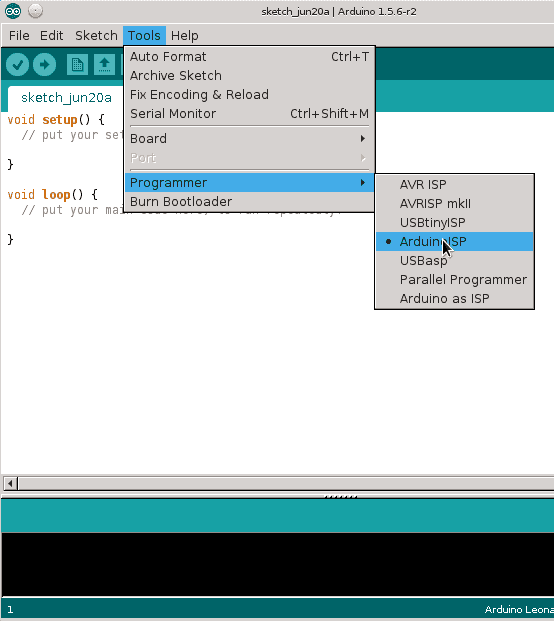Click the Open sketch up-arrow icon
The width and height of the screenshot is (554, 621).
104,65
